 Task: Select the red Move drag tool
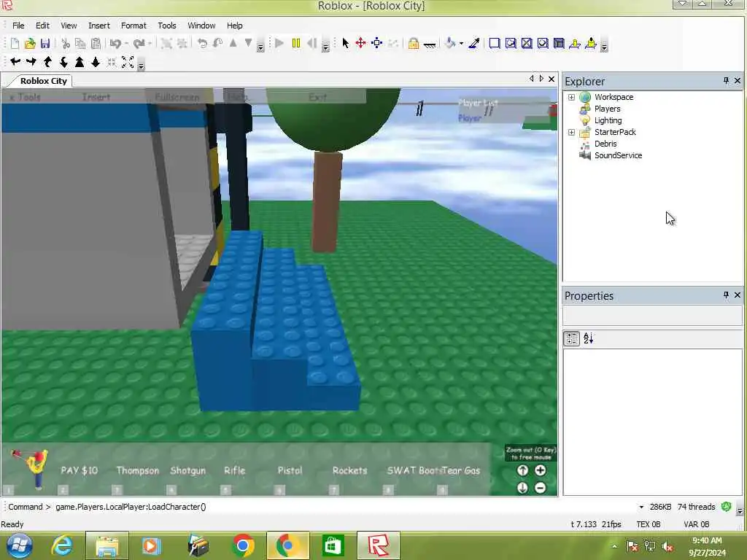pyautogui.click(x=360, y=43)
